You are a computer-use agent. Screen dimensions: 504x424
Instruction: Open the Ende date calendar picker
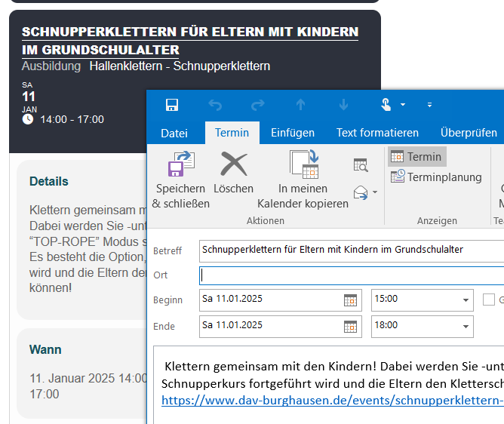coord(350,327)
